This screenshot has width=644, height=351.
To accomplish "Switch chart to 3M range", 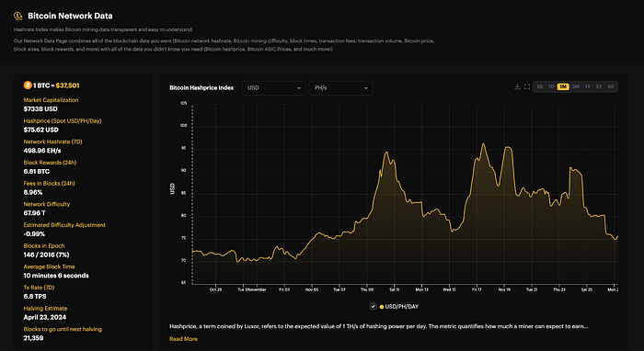I will pyautogui.click(x=575, y=86).
